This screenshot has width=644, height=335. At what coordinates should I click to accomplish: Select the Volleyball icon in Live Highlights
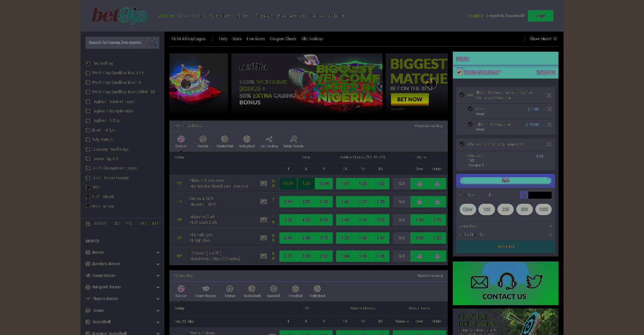(247, 139)
